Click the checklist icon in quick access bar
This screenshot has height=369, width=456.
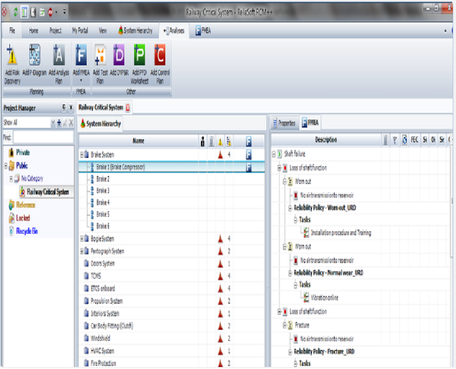click(42, 12)
